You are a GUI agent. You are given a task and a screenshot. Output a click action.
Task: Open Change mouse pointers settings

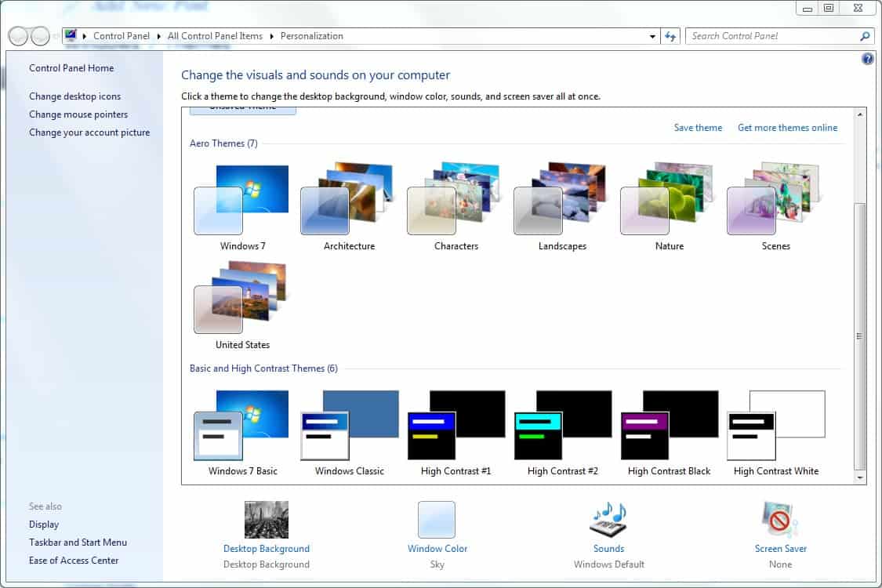click(x=78, y=114)
